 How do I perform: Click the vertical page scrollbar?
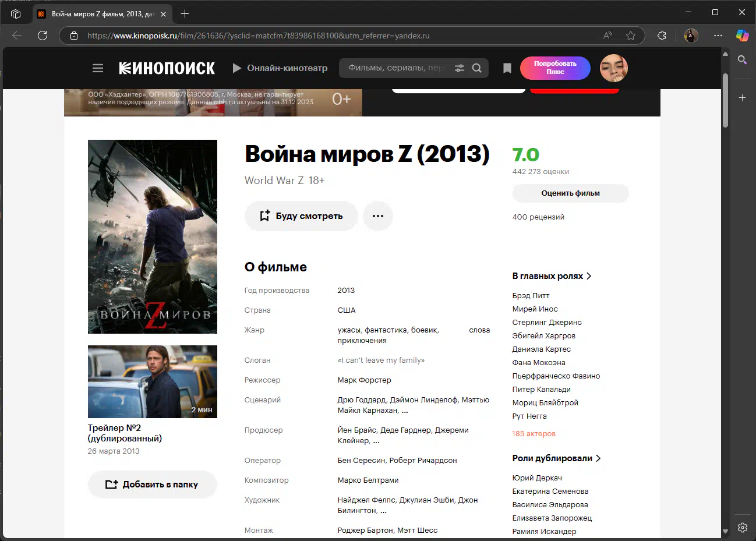[725, 100]
